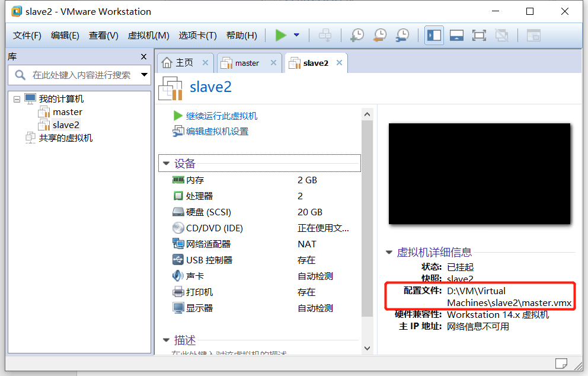Open the 选项卡(T) menu
This screenshot has height=376, width=588.
click(x=197, y=36)
